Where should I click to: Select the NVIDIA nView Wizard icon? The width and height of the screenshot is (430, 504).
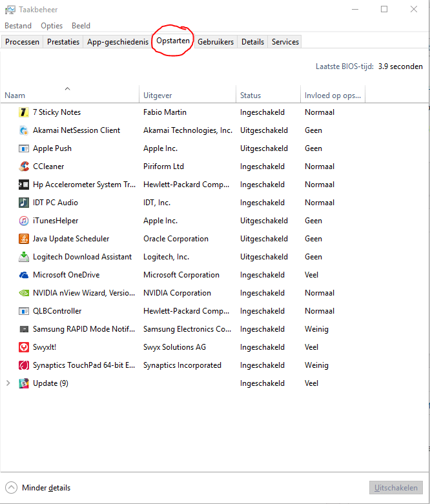tap(24, 293)
